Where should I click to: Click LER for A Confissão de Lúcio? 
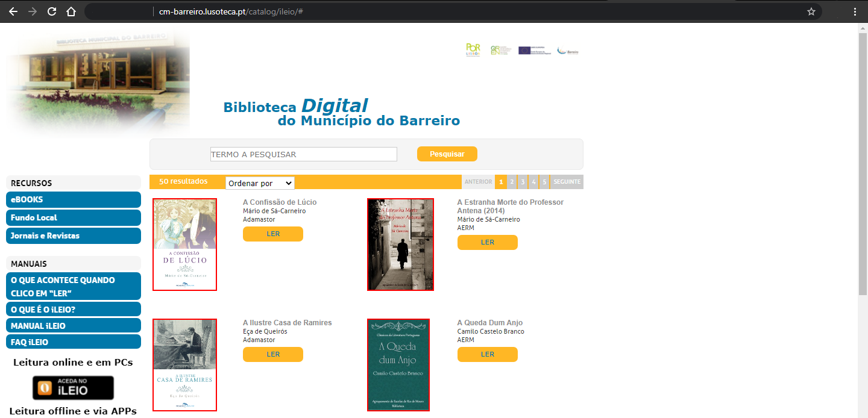coord(272,234)
